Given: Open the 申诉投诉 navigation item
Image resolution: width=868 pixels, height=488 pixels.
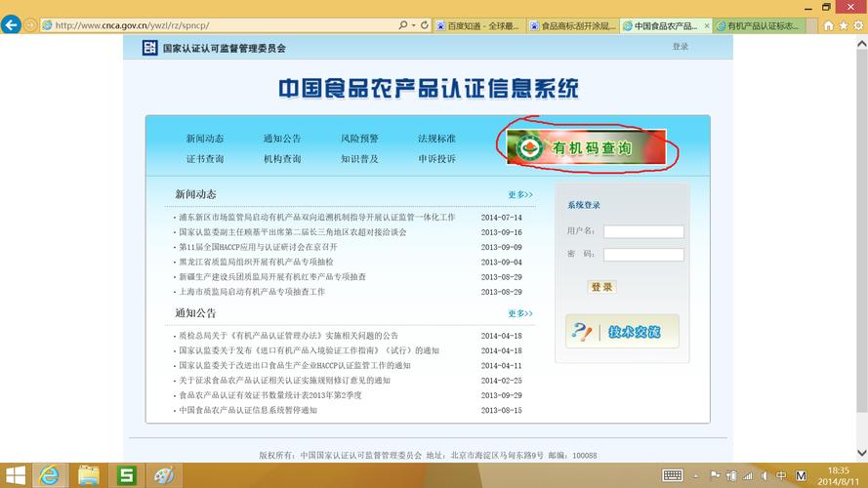Looking at the screenshot, I should coord(436,159).
